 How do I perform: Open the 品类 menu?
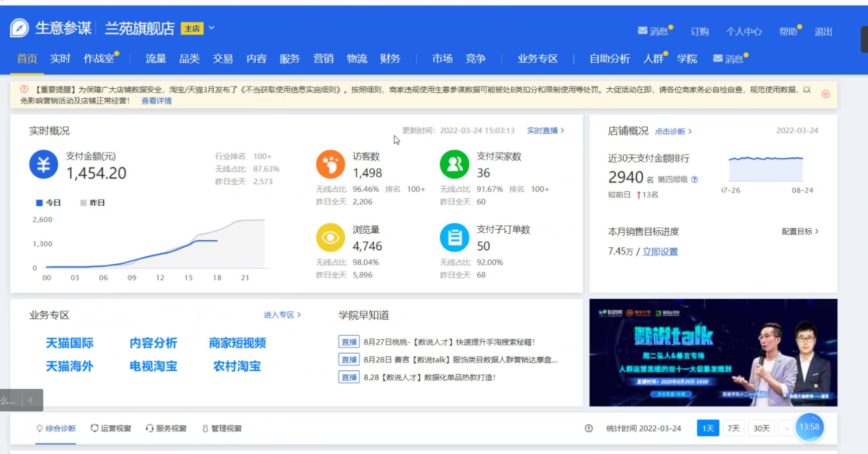(x=189, y=59)
